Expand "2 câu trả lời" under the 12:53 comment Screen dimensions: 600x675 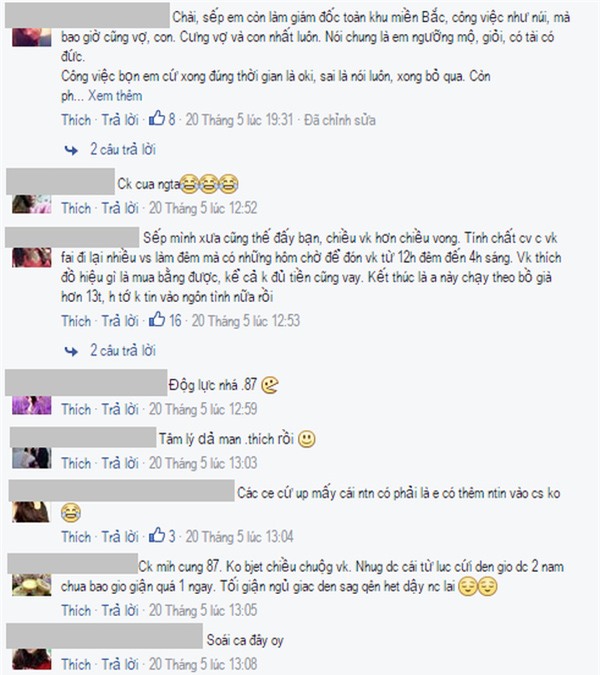pyautogui.click(x=123, y=350)
